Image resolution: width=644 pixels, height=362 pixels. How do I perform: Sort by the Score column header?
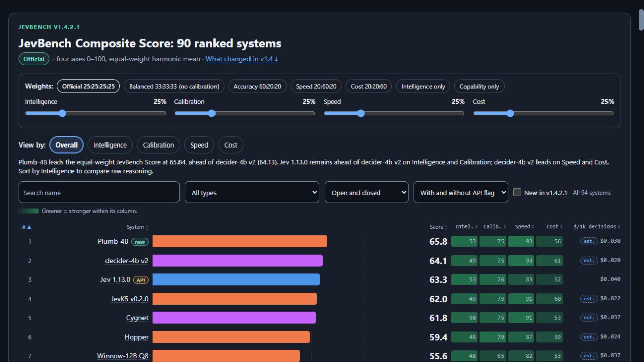tap(438, 227)
